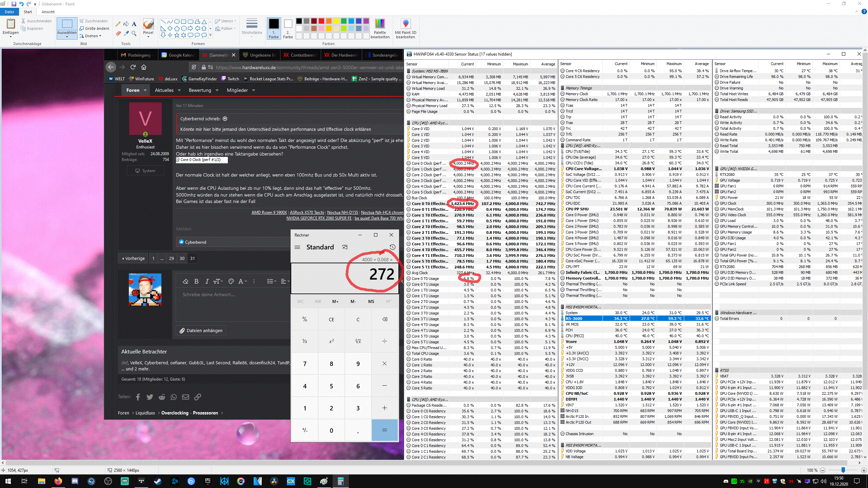The image size is (868, 488).
Task: Click browser home icon in screenshot
Action: (x=144, y=67)
